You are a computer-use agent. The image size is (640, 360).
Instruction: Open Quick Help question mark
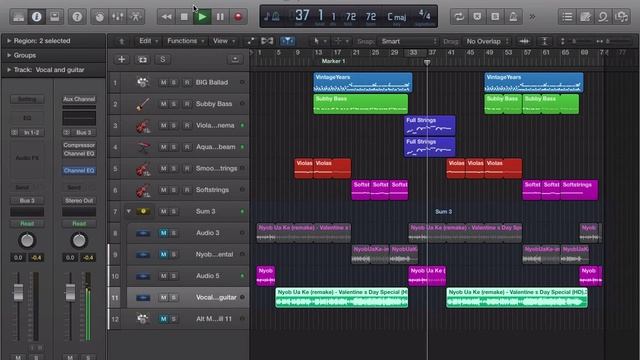77,17
